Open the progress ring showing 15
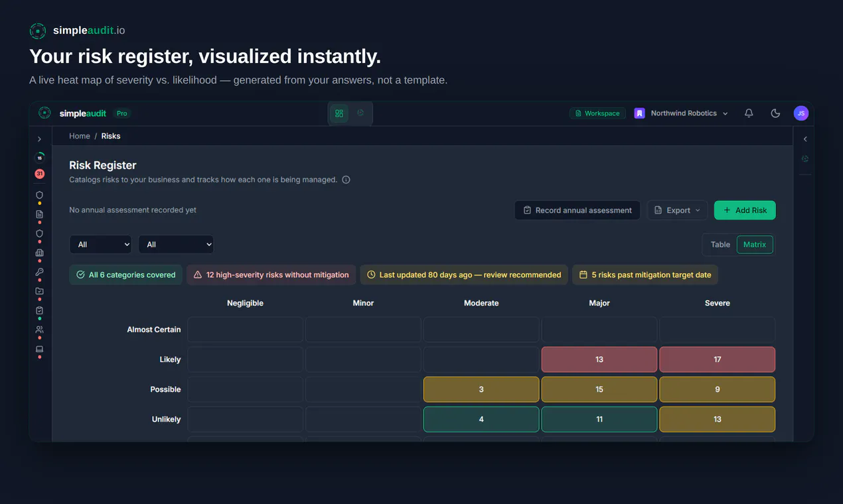The image size is (843, 504). coord(39,158)
